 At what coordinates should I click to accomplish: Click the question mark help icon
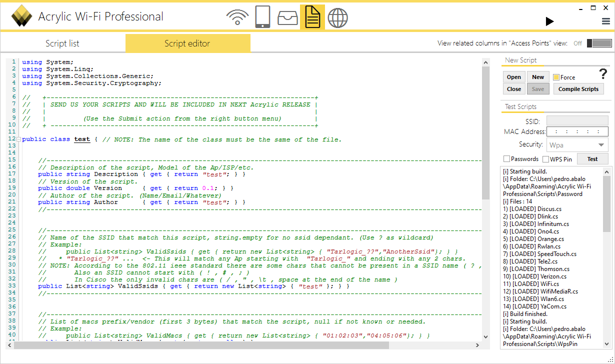[603, 74]
